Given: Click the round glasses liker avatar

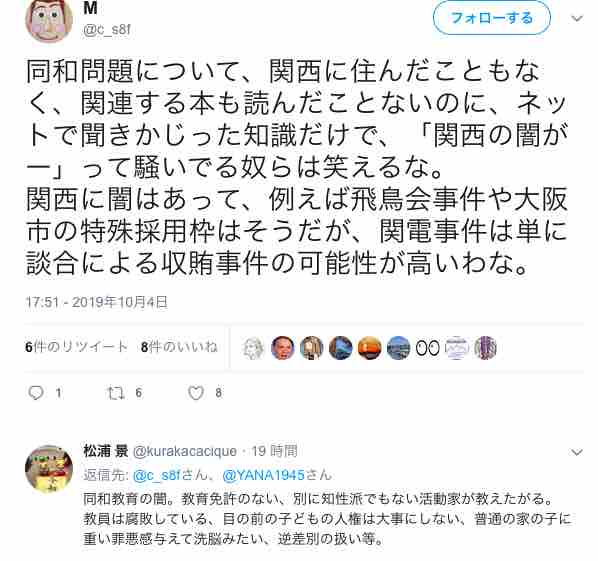Looking at the screenshot, I should pyautogui.click(x=428, y=348).
